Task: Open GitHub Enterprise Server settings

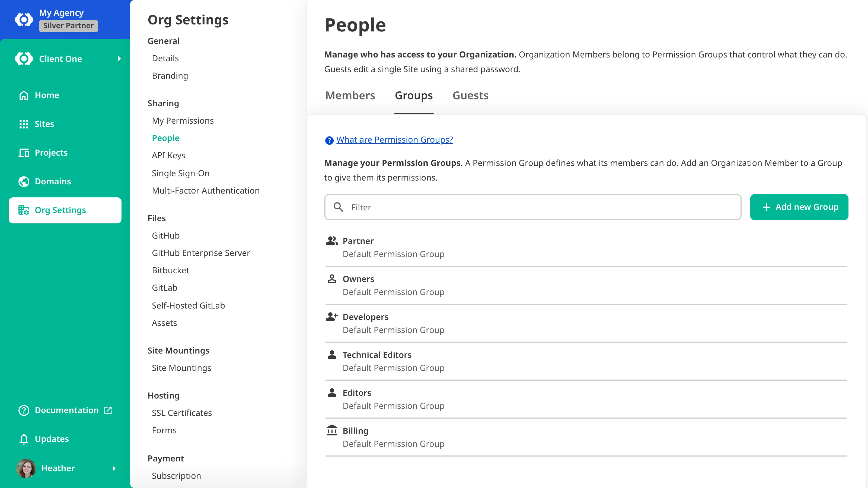Action: (201, 253)
